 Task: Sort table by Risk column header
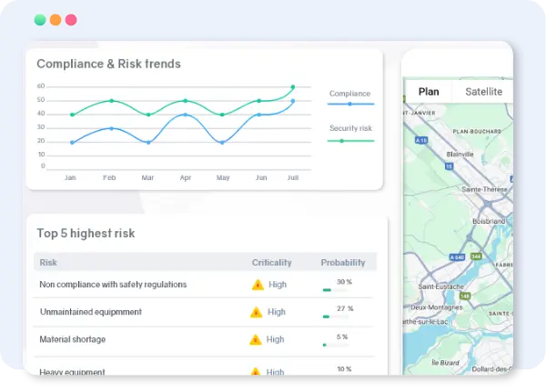pos(48,263)
